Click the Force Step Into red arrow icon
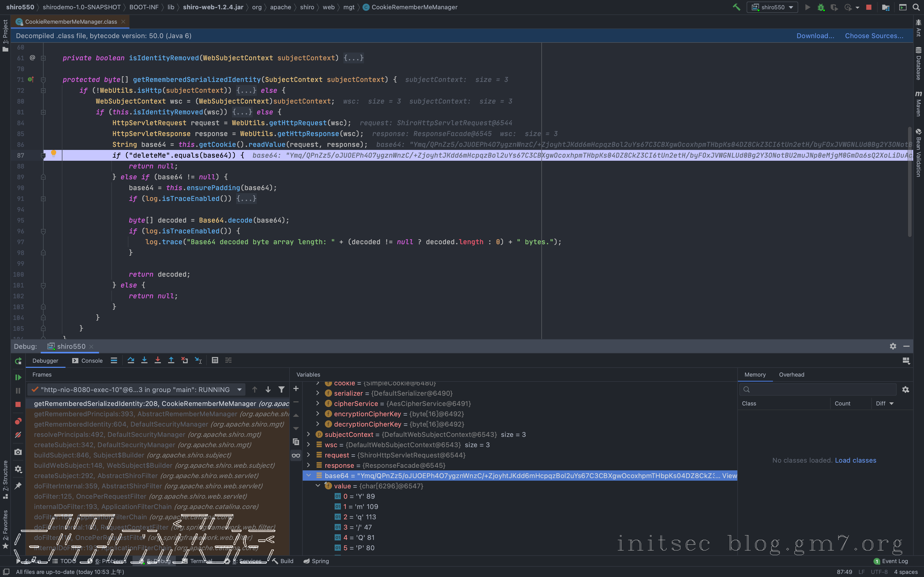The width and height of the screenshot is (924, 577). [158, 360]
